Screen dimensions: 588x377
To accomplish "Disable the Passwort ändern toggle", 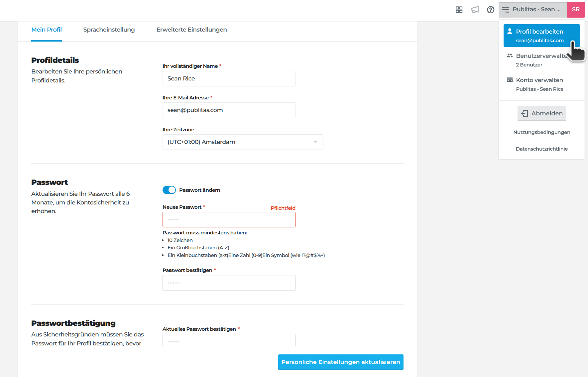I will click(169, 190).
